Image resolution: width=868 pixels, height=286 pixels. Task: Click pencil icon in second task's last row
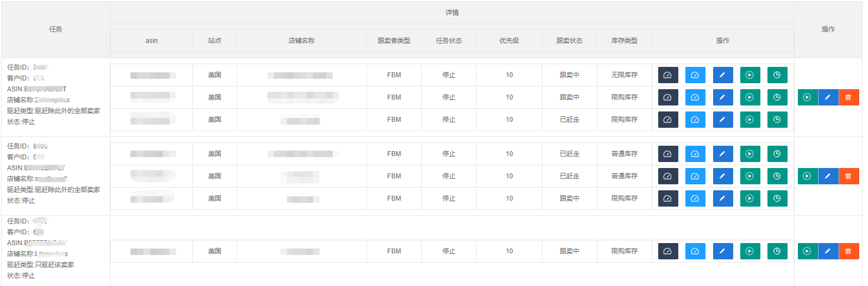point(722,198)
